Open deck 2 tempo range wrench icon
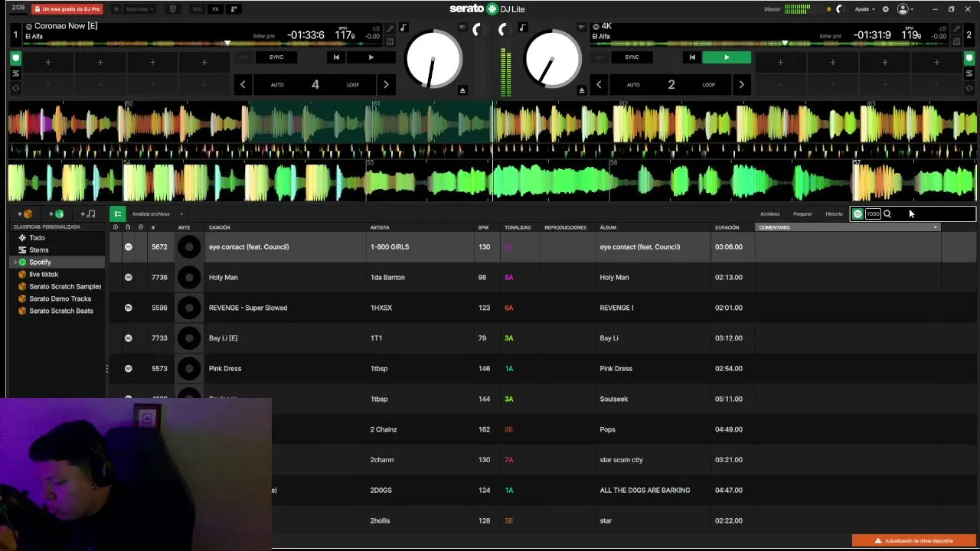The height and width of the screenshot is (551, 980). click(x=956, y=28)
